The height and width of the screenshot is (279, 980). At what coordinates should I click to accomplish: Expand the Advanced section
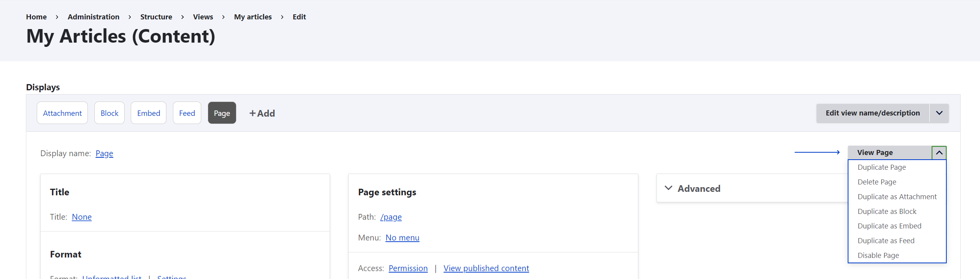tap(693, 188)
